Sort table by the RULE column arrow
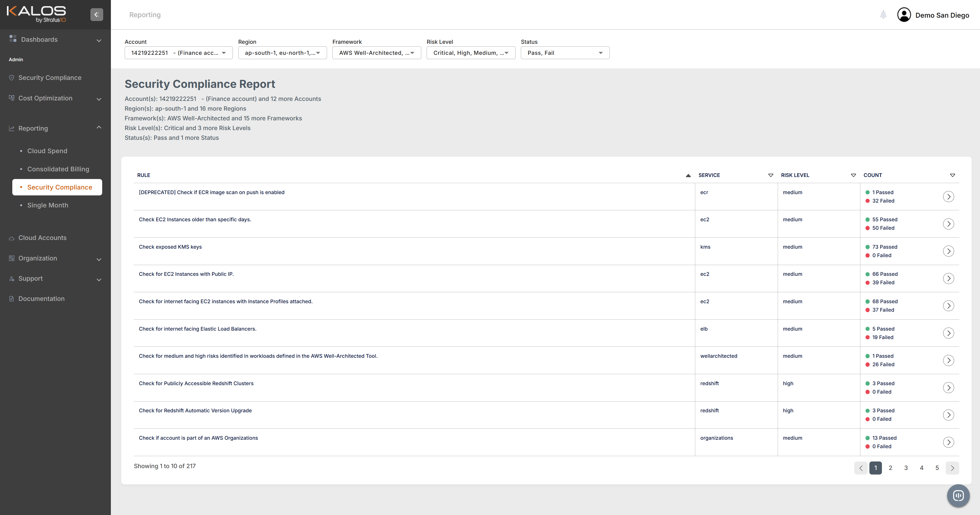The width and height of the screenshot is (980, 515). (688, 175)
